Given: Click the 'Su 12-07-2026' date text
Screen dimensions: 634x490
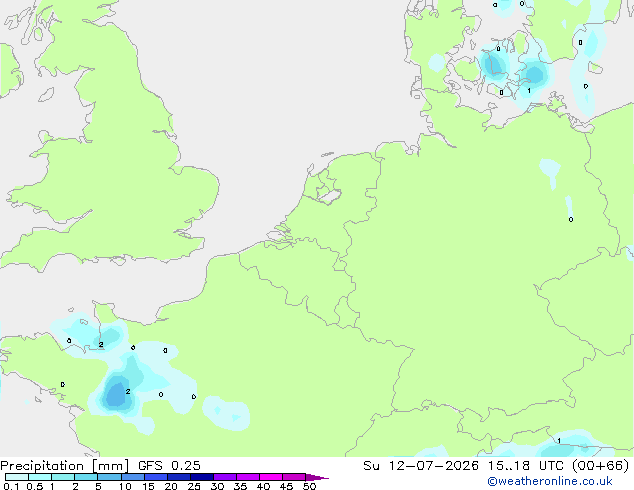Looking at the screenshot, I should [421, 466].
